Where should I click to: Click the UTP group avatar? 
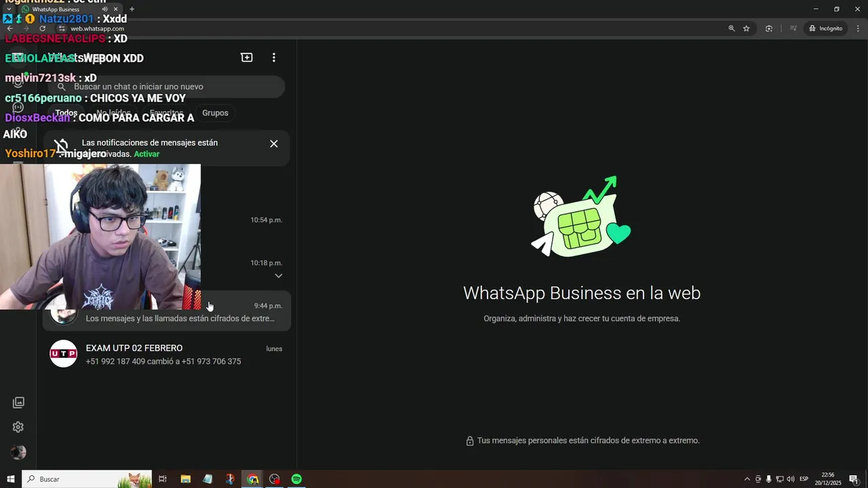point(64,354)
